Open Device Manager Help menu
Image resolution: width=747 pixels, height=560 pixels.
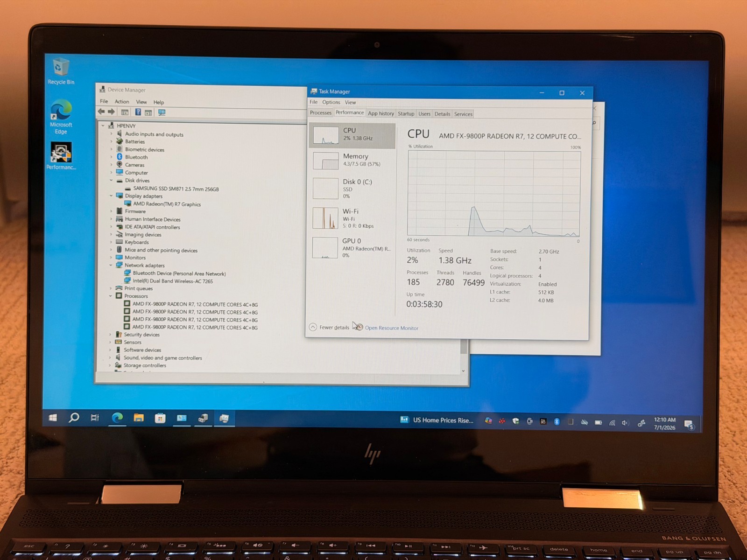pos(159,102)
